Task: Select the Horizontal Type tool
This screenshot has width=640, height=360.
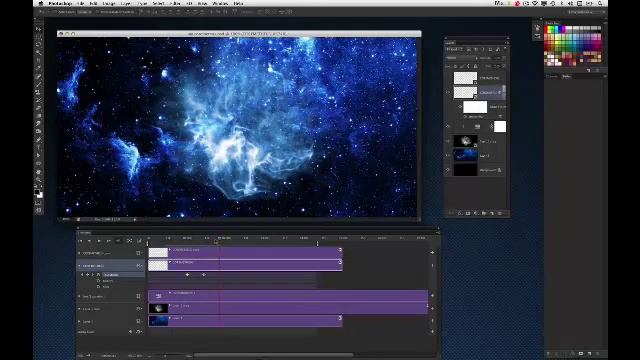Action: click(x=39, y=147)
